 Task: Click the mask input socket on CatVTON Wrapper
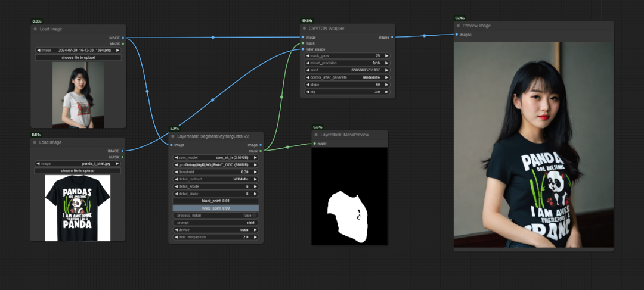[x=303, y=43]
